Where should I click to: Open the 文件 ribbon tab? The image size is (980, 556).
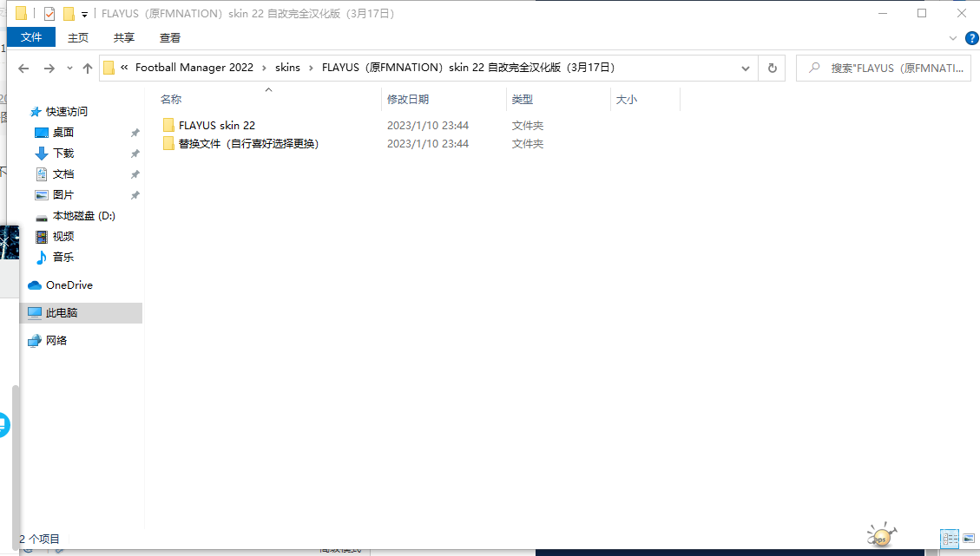31,37
